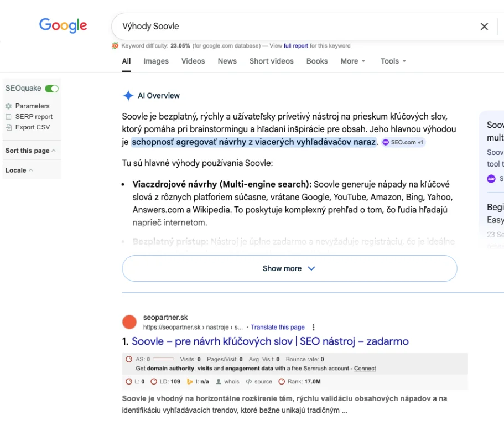The height and width of the screenshot is (425, 504).
Task: Open the More dropdown in search tabs
Action: click(352, 61)
